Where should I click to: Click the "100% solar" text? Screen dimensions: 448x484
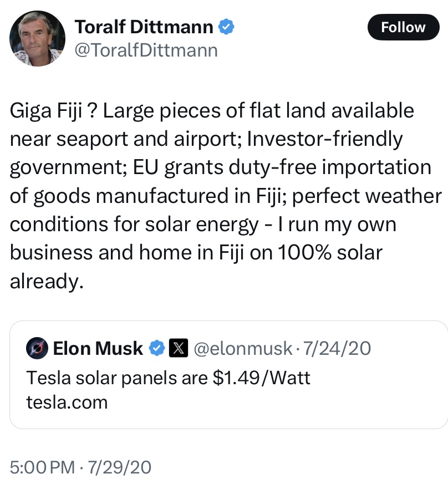coord(330,253)
